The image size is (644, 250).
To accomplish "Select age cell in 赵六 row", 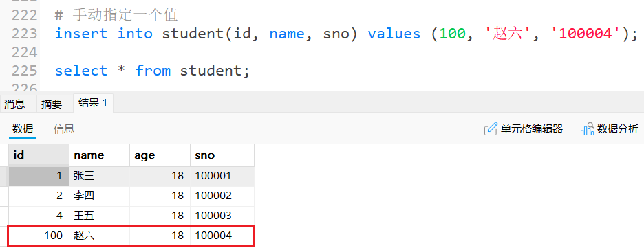I will pyautogui.click(x=160, y=236).
